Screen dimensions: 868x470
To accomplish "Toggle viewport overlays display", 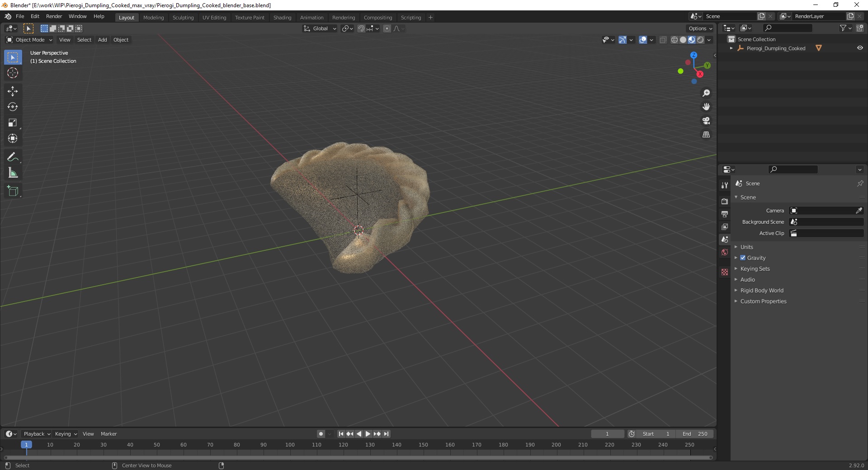I will (x=643, y=40).
